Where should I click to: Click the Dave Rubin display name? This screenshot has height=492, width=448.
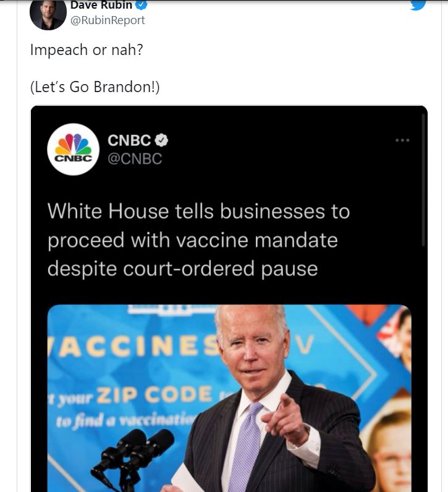coord(101,5)
